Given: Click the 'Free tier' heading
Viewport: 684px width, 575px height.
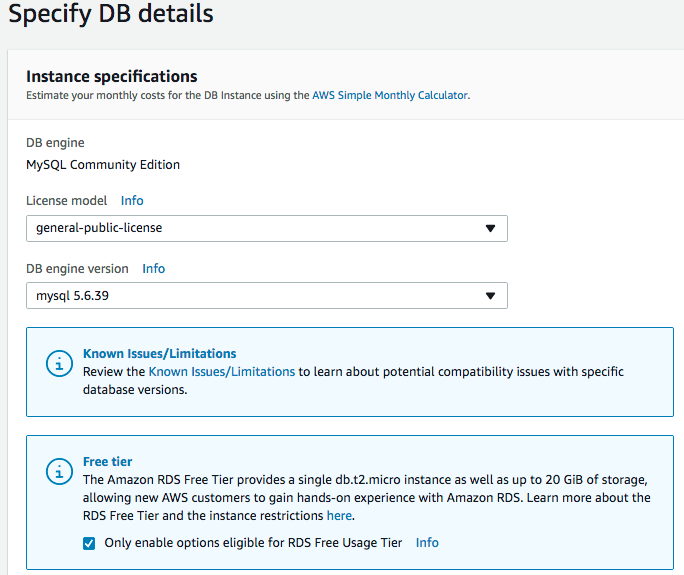Looking at the screenshot, I should (x=107, y=462).
